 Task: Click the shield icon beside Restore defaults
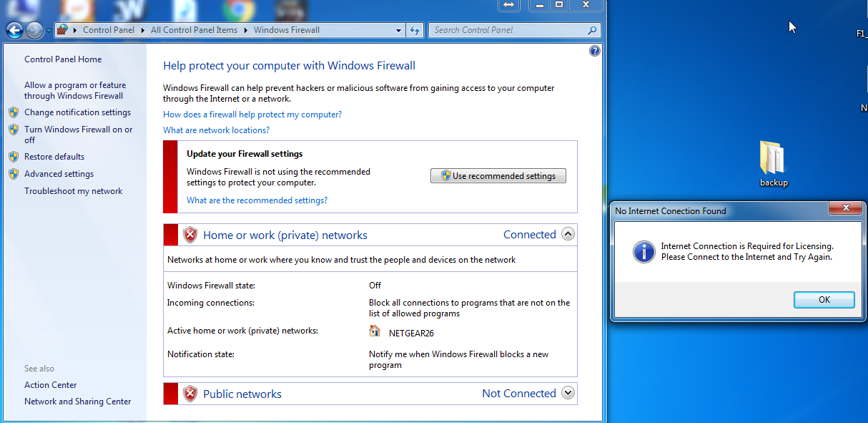tap(14, 157)
